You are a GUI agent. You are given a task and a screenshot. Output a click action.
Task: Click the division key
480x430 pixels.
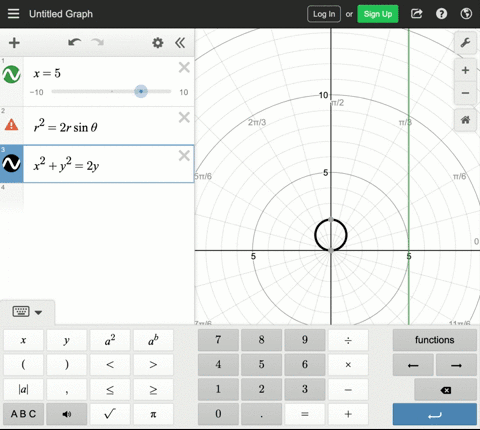coord(348,340)
